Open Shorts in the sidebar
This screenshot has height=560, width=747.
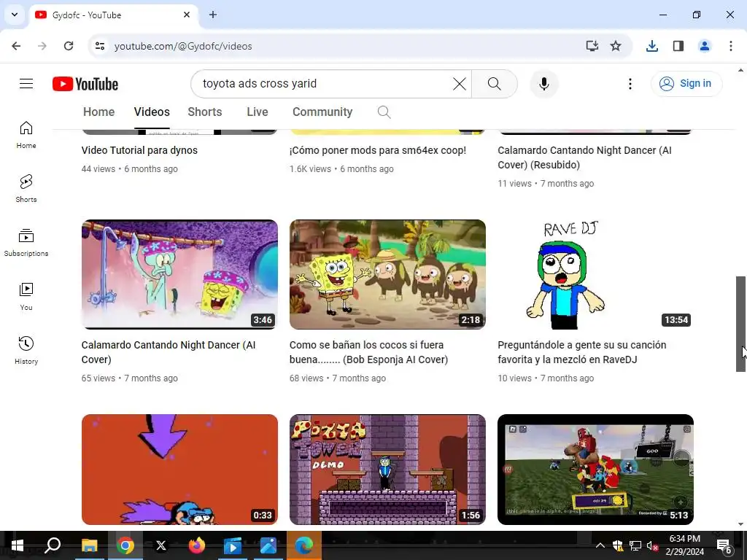pyautogui.click(x=26, y=189)
